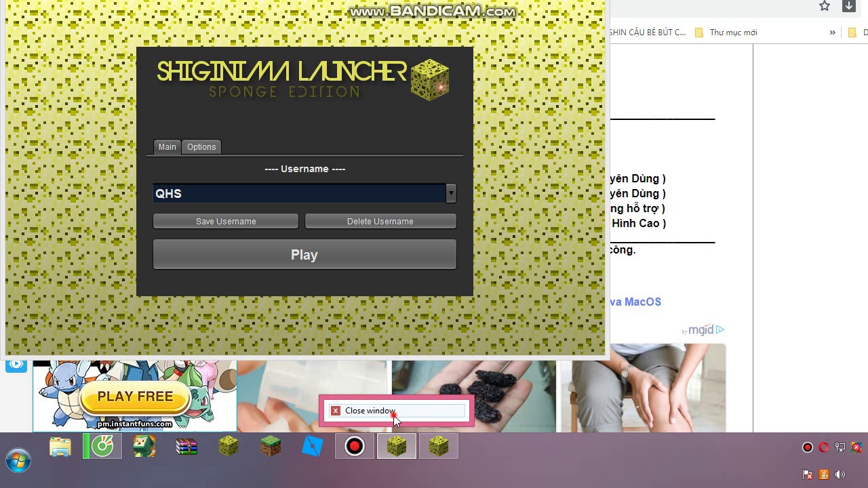Open the green blocky character game icon

pos(144,447)
